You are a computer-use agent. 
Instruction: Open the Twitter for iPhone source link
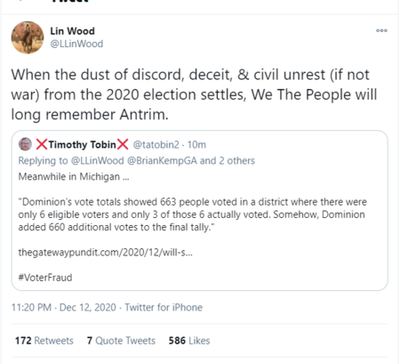(x=163, y=307)
